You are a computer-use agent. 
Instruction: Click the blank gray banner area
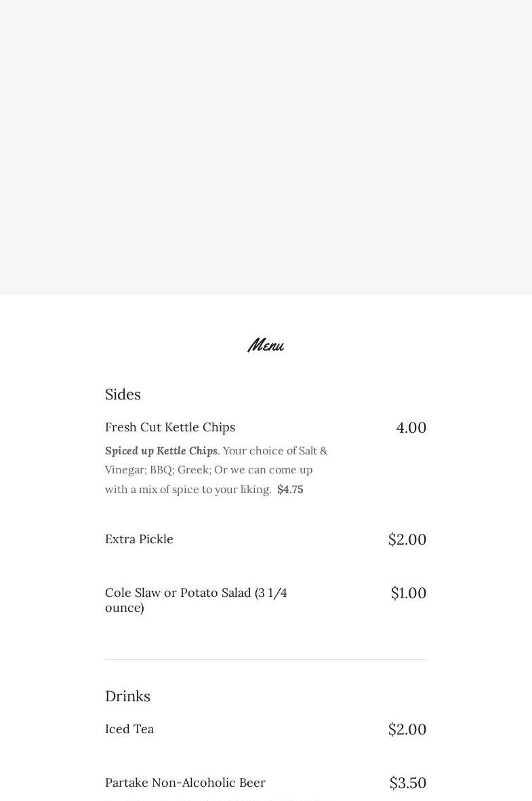pyautogui.click(x=266, y=147)
